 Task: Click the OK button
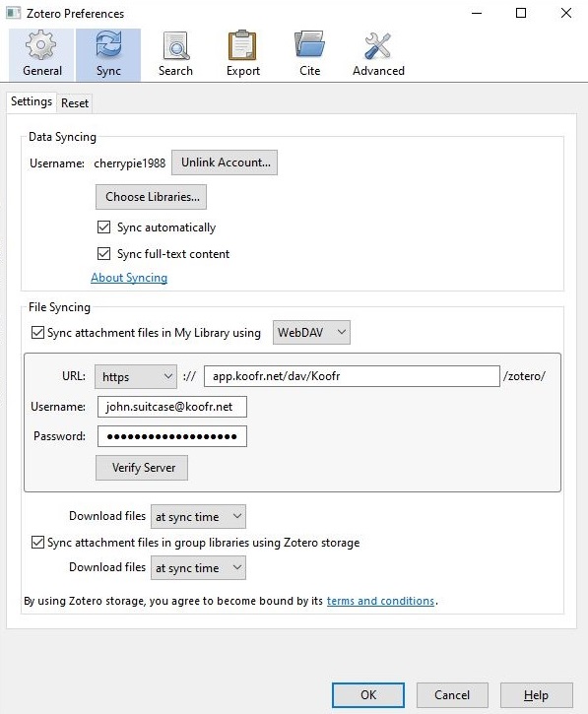coord(368,695)
